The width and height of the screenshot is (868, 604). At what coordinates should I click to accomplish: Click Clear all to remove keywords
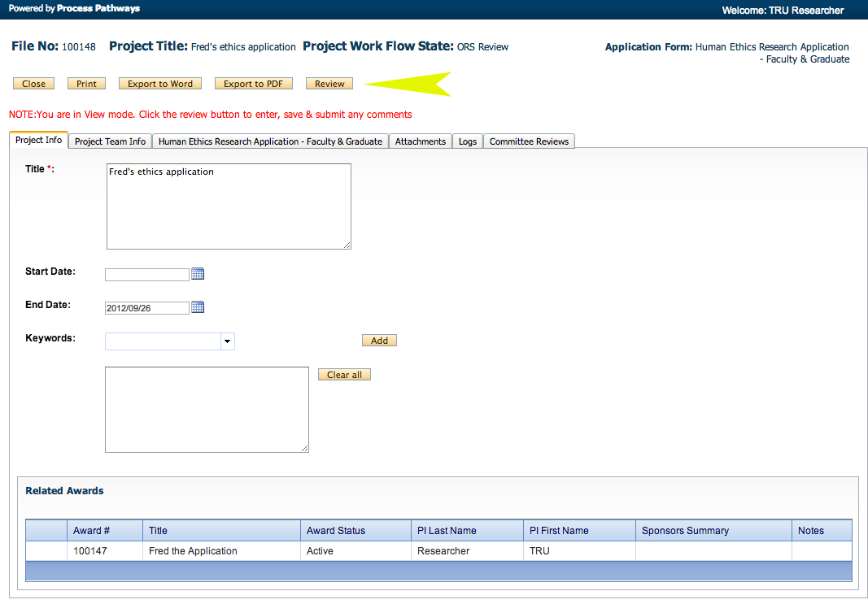click(344, 375)
